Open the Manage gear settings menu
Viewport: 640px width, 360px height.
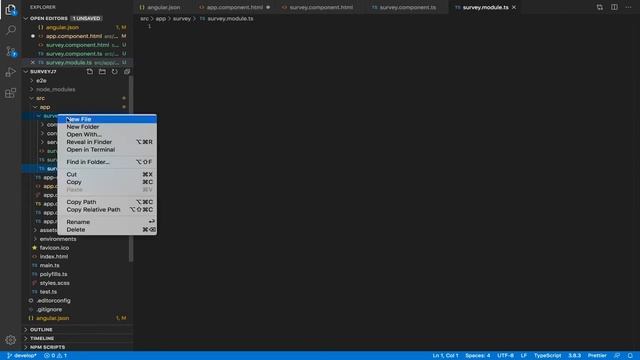(11, 340)
